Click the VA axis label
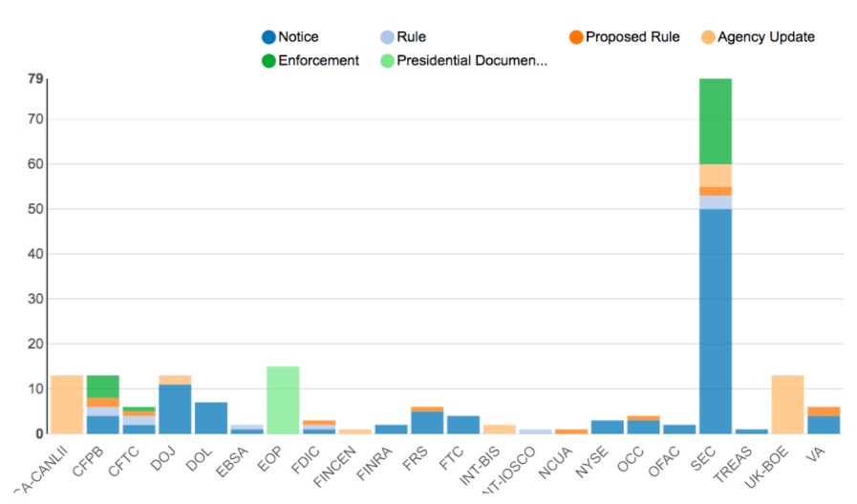 [x=816, y=454]
